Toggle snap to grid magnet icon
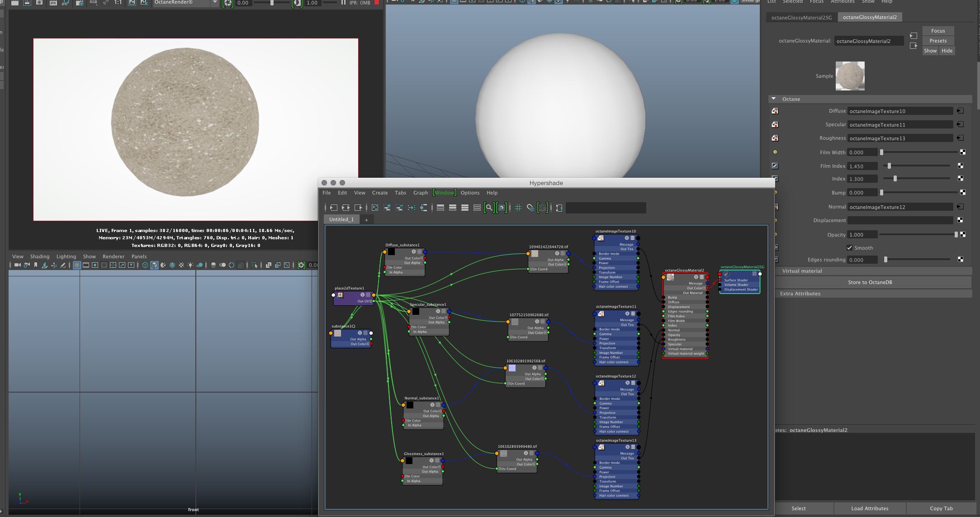The width and height of the screenshot is (980, 517). tap(530, 208)
